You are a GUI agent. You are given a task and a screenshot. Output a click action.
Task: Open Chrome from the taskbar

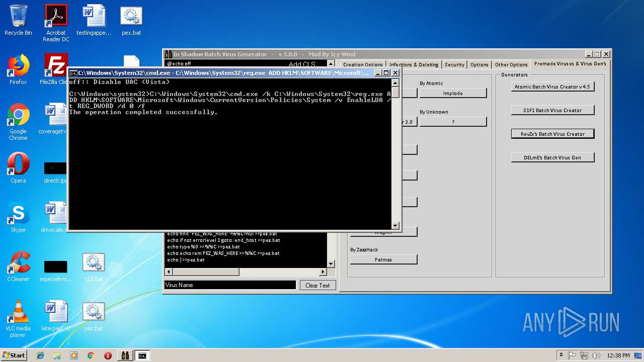click(x=91, y=355)
